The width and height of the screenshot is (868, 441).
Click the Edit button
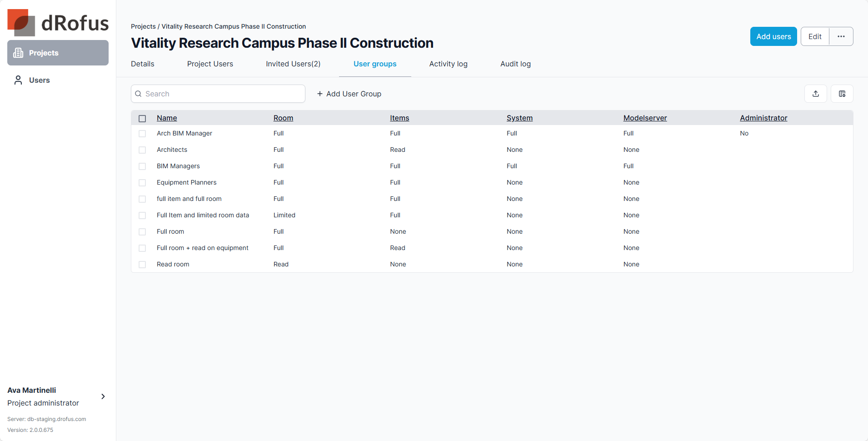tap(814, 36)
